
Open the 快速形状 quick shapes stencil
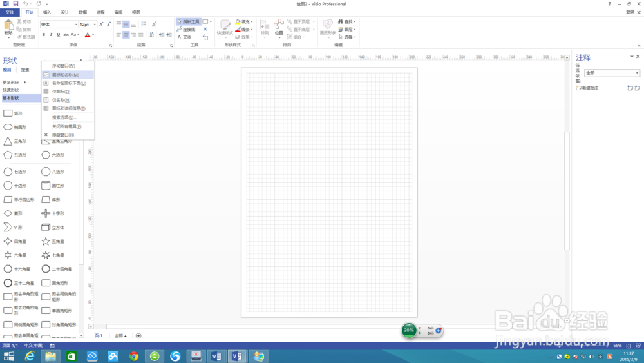click(x=11, y=90)
